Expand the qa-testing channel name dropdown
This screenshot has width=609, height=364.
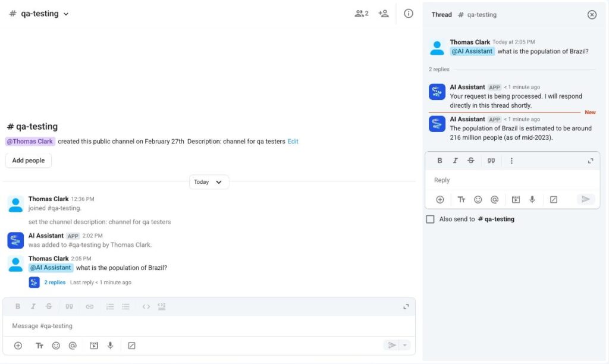pyautogui.click(x=66, y=14)
